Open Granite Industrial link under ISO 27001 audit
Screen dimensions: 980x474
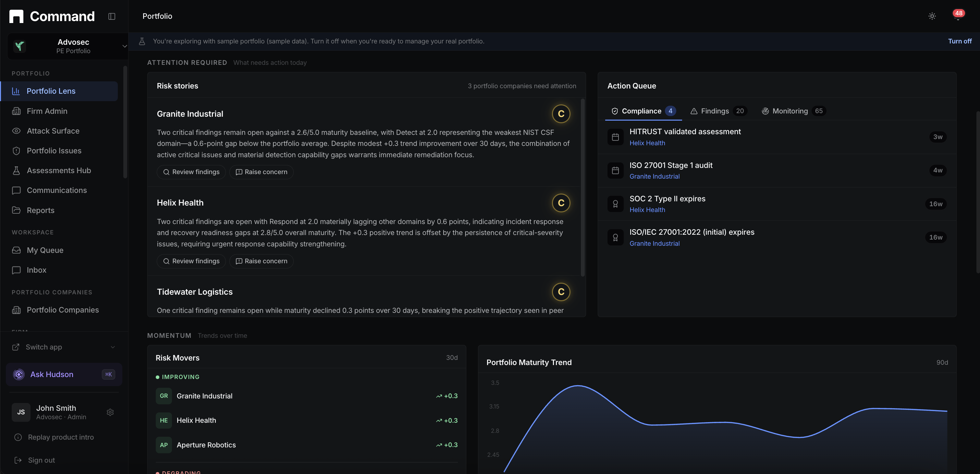tap(654, 176)
